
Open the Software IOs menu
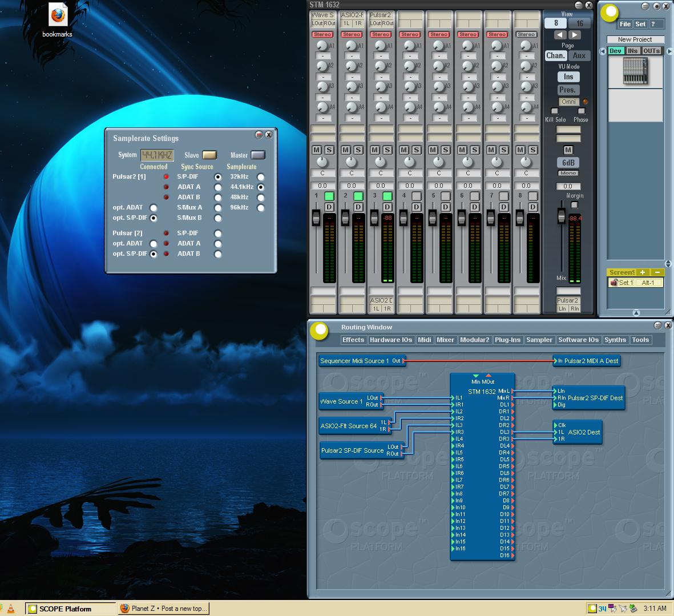pos(578,340)
